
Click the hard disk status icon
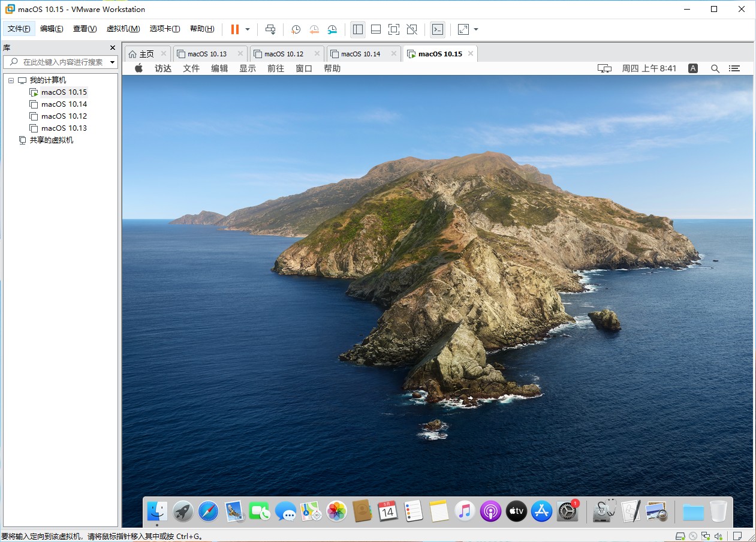(680, 535)
